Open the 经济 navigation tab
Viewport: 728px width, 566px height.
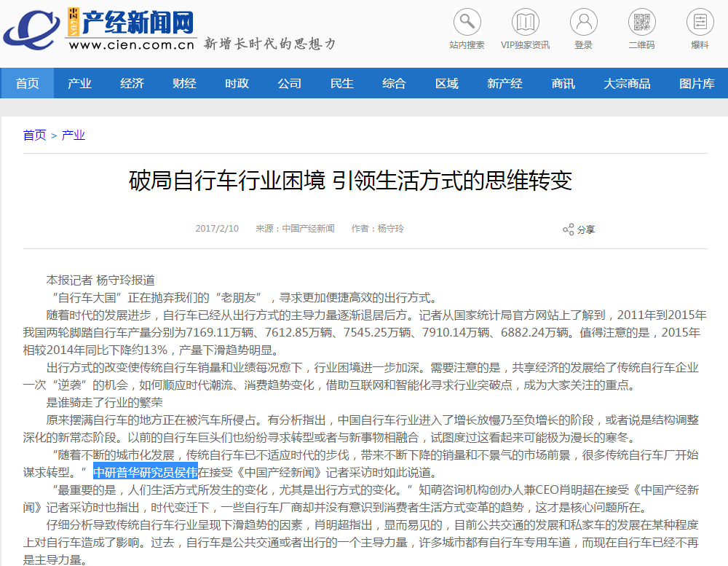[x=132, y=83]
